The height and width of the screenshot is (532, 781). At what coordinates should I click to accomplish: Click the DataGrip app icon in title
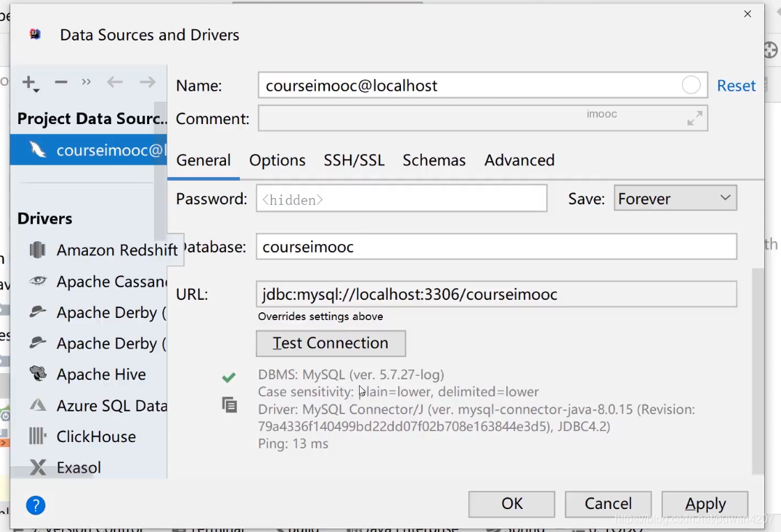[35, 34]
